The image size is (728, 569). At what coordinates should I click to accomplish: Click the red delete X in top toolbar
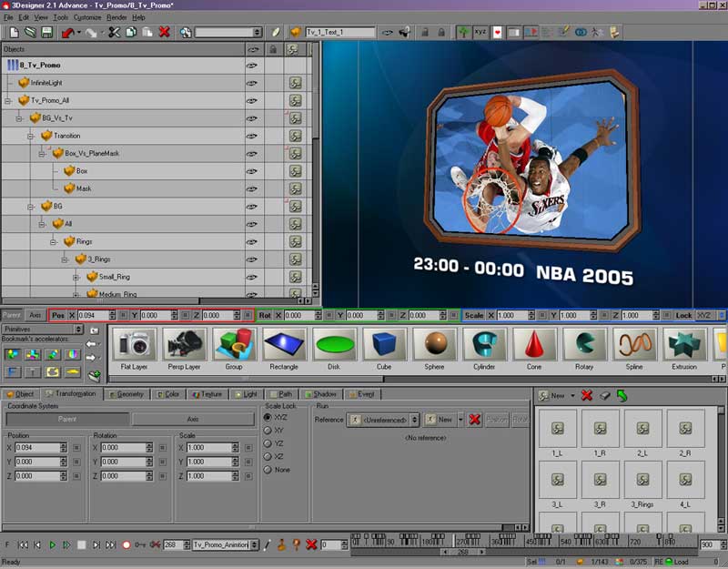pyautogui.click(x=164, y=32)
